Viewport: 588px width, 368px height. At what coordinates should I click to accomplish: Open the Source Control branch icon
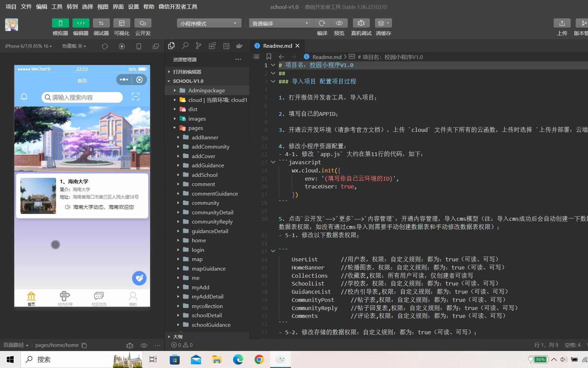click(x=199, y=46)
